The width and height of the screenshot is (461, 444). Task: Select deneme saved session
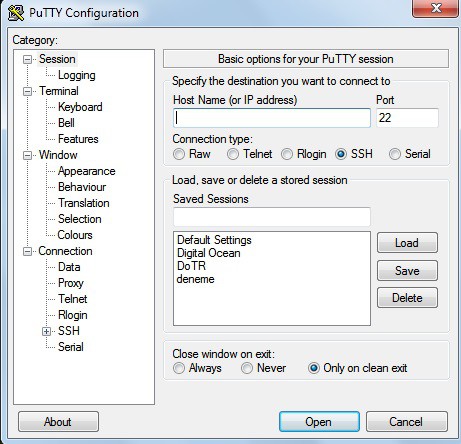click(195, 279)
